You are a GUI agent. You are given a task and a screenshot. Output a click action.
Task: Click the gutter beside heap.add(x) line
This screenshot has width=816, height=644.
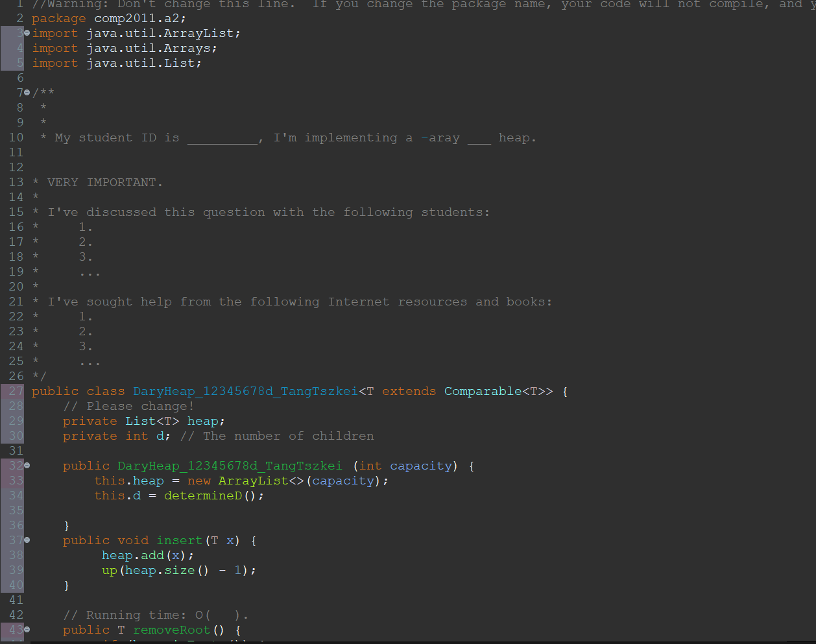[x=16, y=555]
